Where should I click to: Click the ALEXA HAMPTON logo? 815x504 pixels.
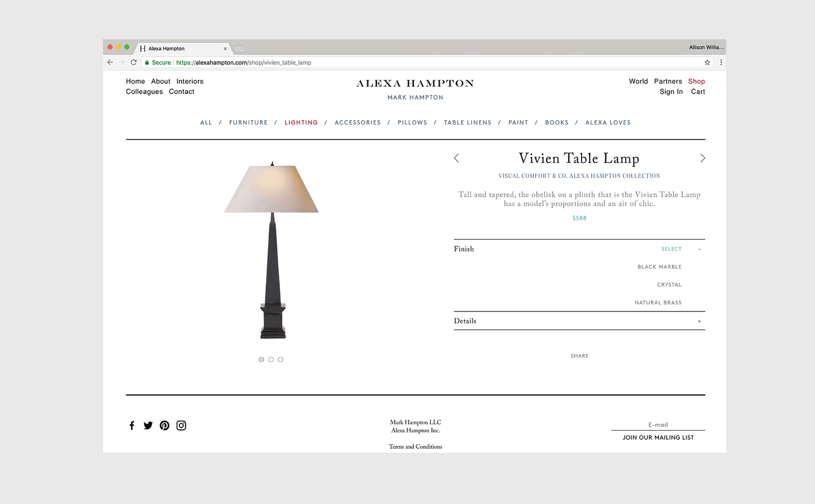[415, 84]
